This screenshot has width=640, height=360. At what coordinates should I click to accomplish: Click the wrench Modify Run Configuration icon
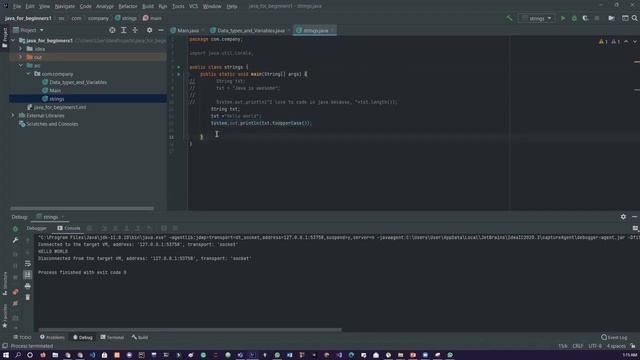pos(16,240)
